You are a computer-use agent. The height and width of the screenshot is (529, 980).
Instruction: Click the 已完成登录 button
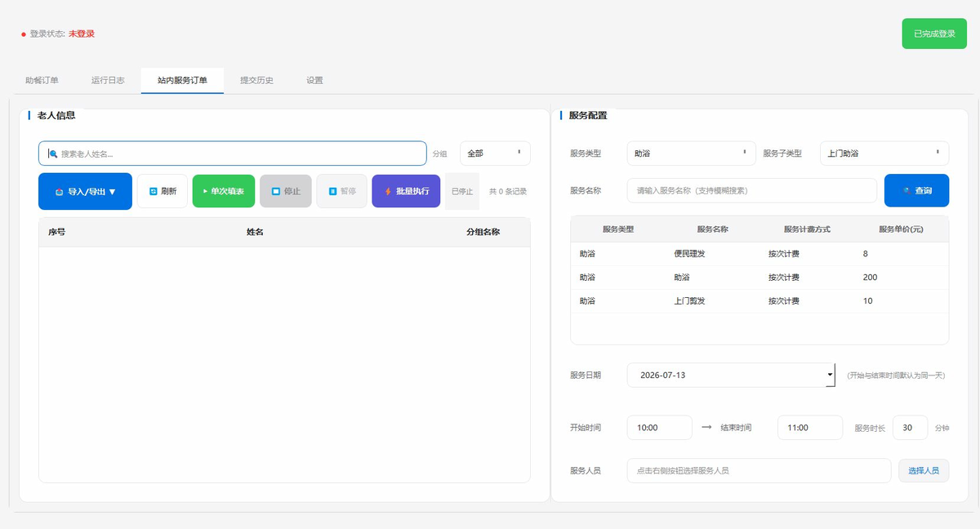(x=934, y=33)
